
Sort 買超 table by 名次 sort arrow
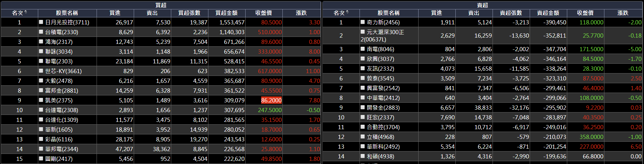pyautogui.click(x=26, y=13)
